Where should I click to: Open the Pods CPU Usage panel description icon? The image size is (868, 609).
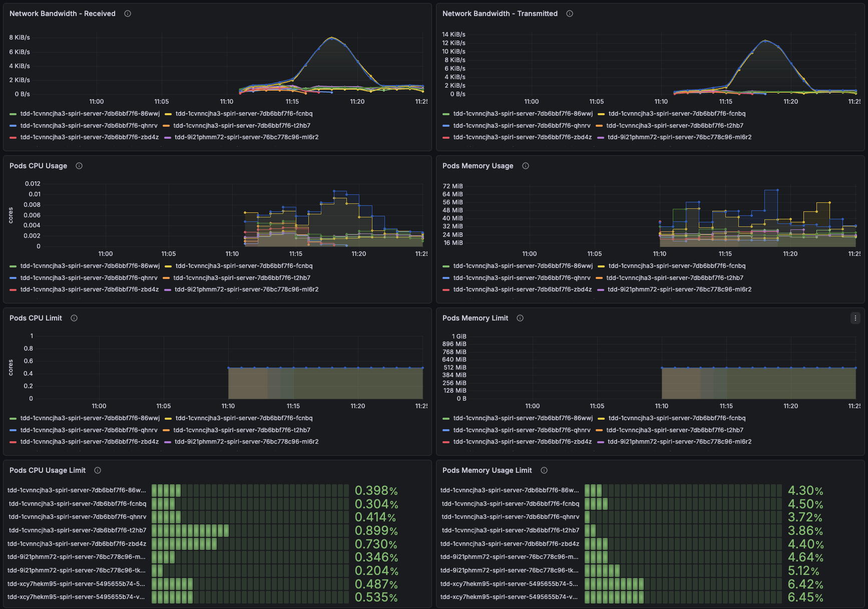coord(79,166)
